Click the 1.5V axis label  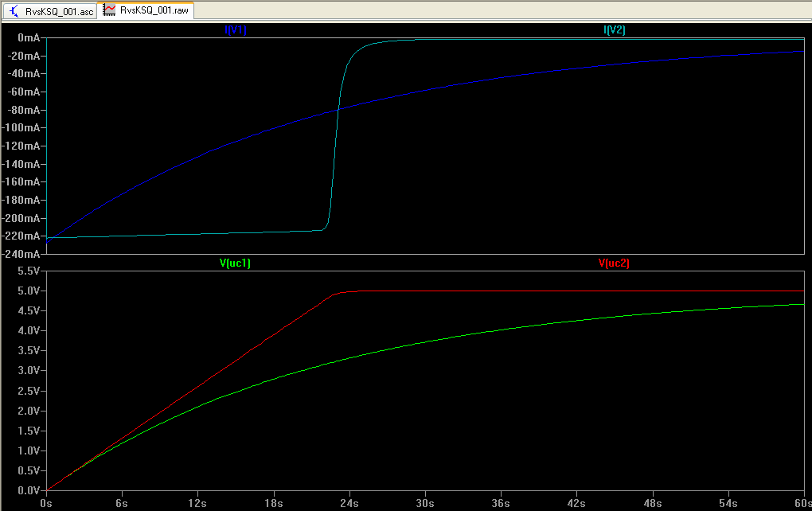[29, 431]
